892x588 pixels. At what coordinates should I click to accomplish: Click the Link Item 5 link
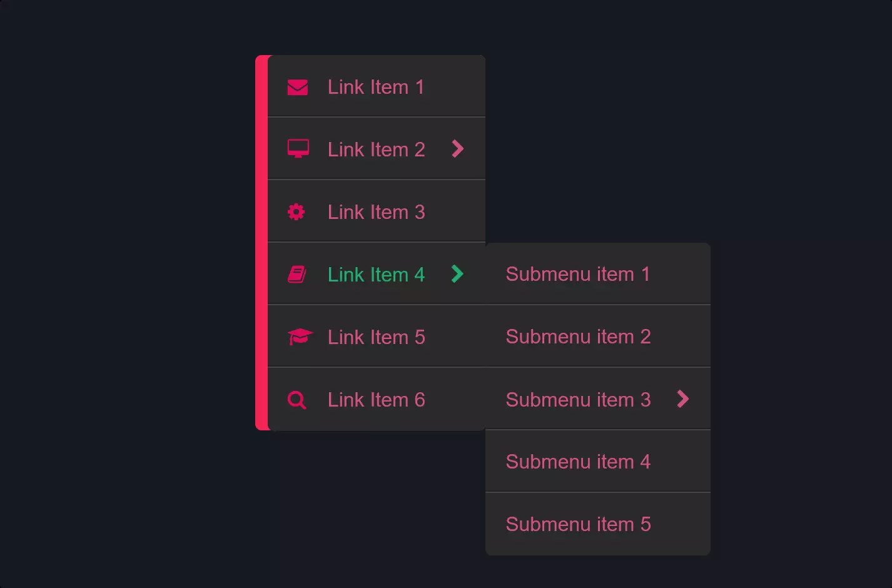pos(376,337)
